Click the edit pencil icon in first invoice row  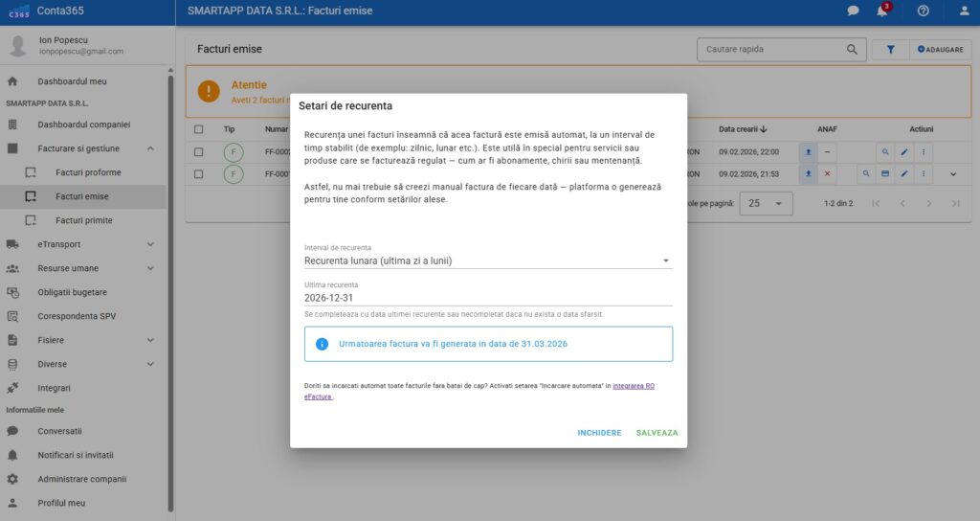point(904,151)
